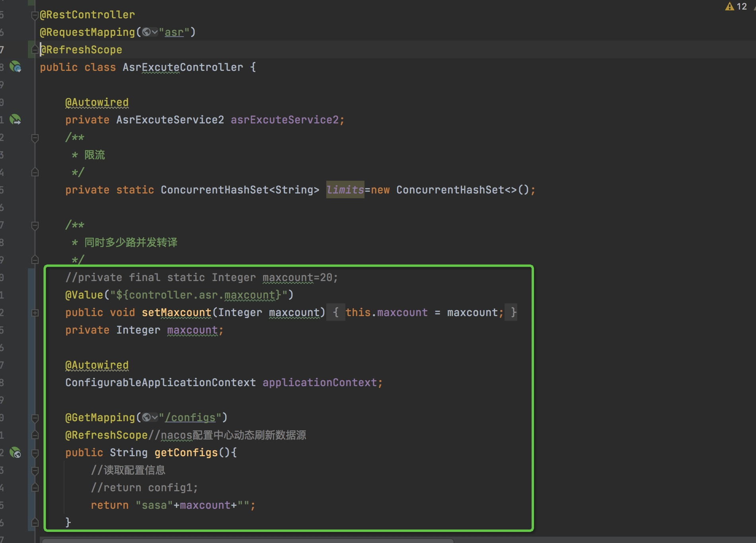The width and height of the screenshot is (756, 543).
Task: Open the chevron dropdown next to "/configs" mapping
Action: pos(155,418)
